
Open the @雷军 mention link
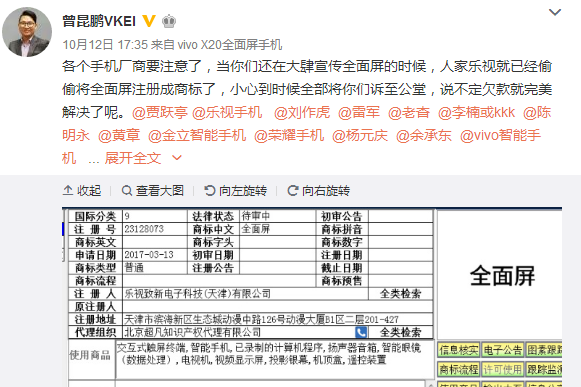coord(359,112)
